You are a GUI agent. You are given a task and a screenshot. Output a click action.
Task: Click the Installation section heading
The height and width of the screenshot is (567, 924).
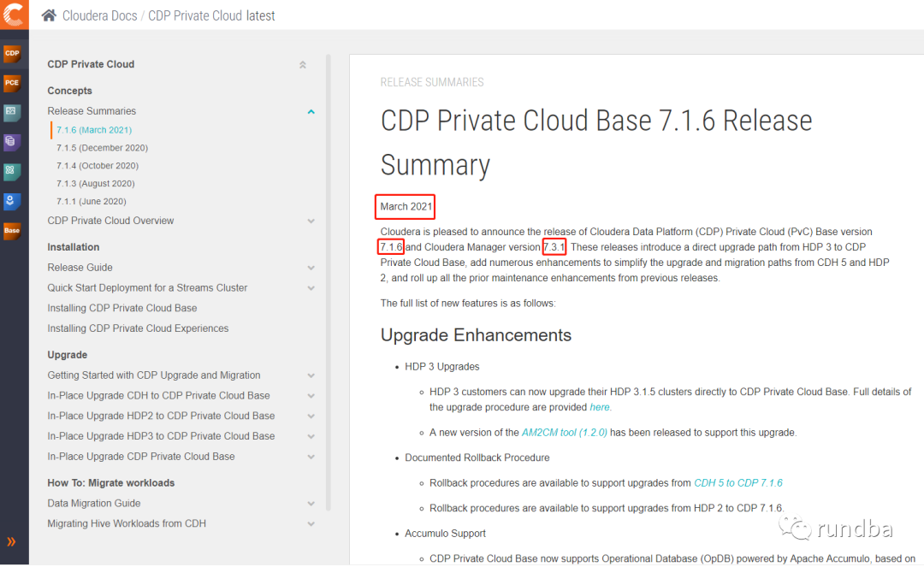pos(73,247)
